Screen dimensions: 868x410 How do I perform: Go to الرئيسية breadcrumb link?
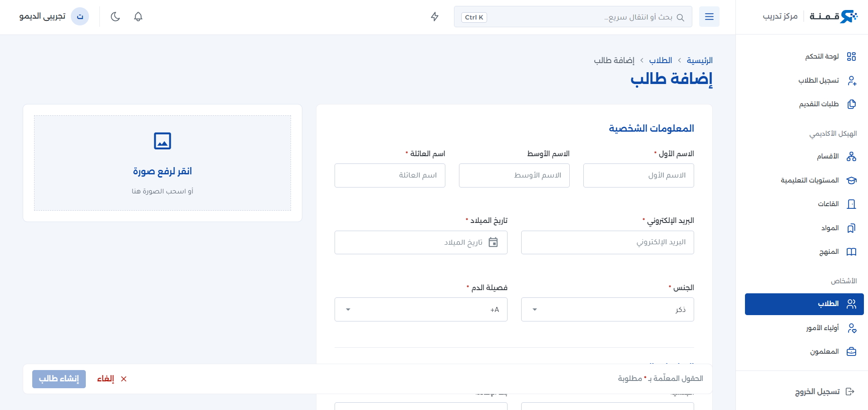pos(700,60)
